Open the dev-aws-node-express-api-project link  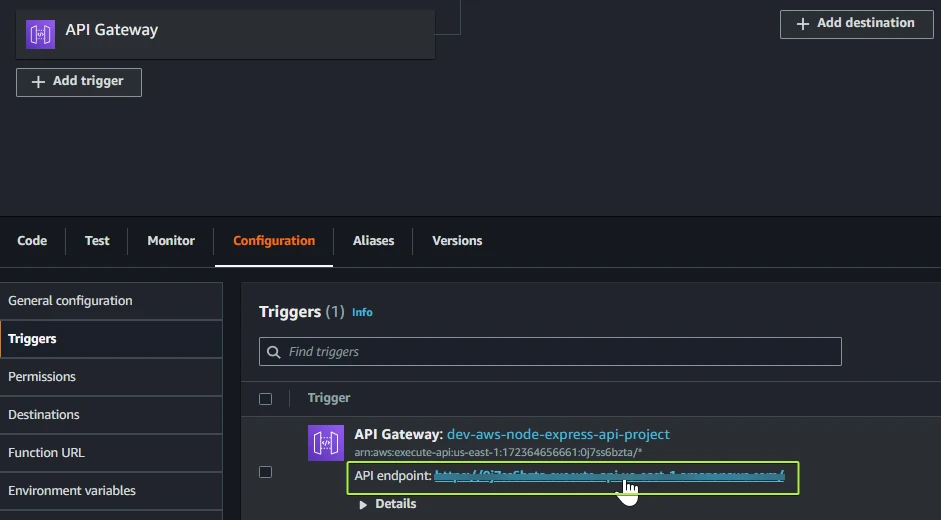(558, 434)
